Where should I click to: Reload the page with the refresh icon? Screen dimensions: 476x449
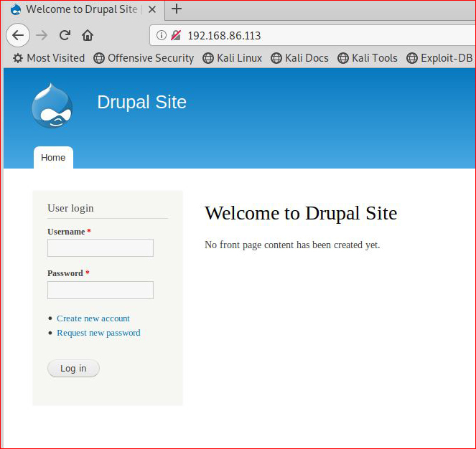(65, 35)
